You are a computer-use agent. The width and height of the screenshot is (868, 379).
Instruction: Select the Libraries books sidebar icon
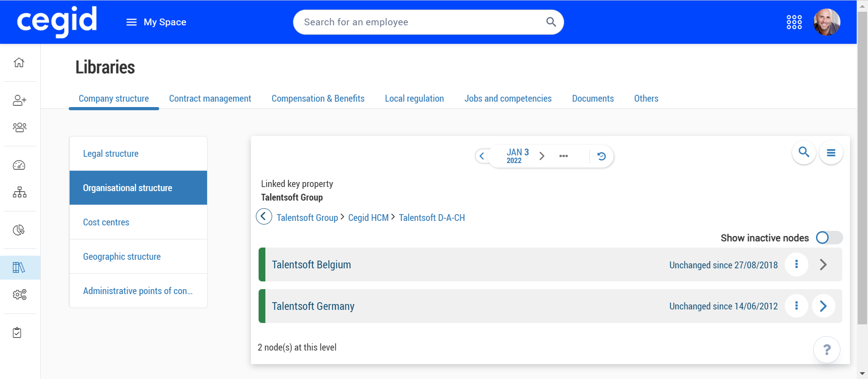coord(19,267)
